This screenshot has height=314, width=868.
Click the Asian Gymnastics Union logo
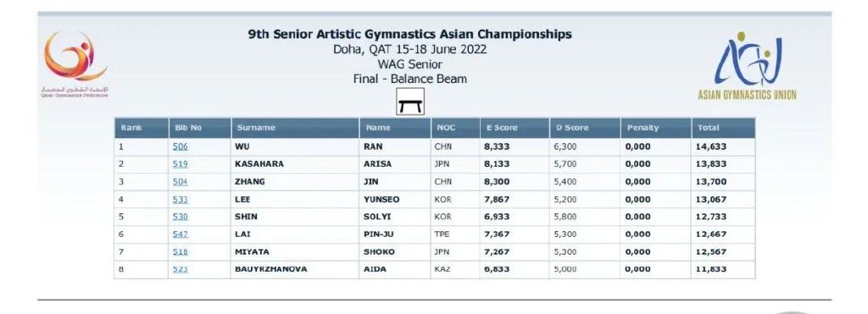tap(747, 66)
